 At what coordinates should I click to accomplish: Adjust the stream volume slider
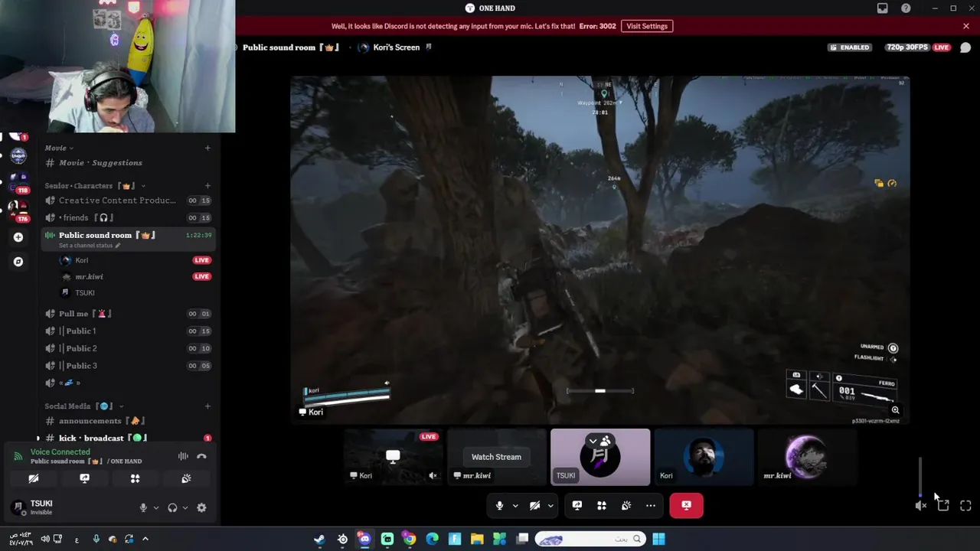pos(920,478)
